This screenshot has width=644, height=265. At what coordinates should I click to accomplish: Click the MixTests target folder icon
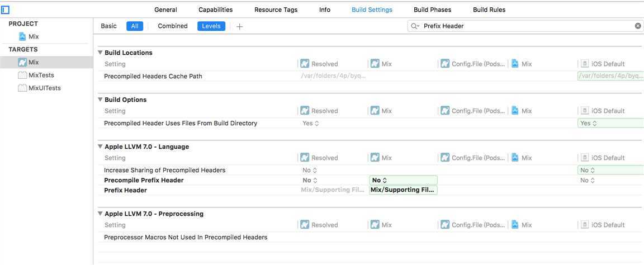[x=22, y=75]
